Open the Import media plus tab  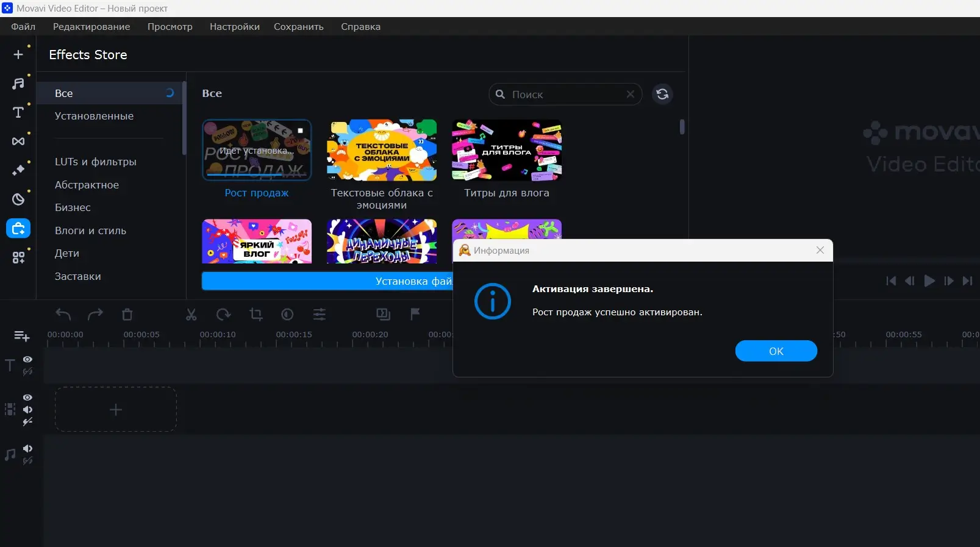[x=18, y=54]
